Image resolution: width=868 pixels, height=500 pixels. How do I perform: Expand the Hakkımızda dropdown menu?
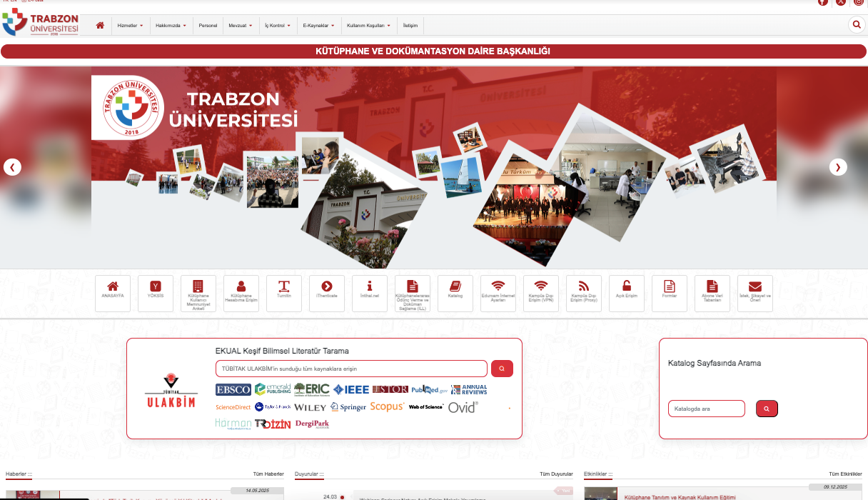click(171, 25)
